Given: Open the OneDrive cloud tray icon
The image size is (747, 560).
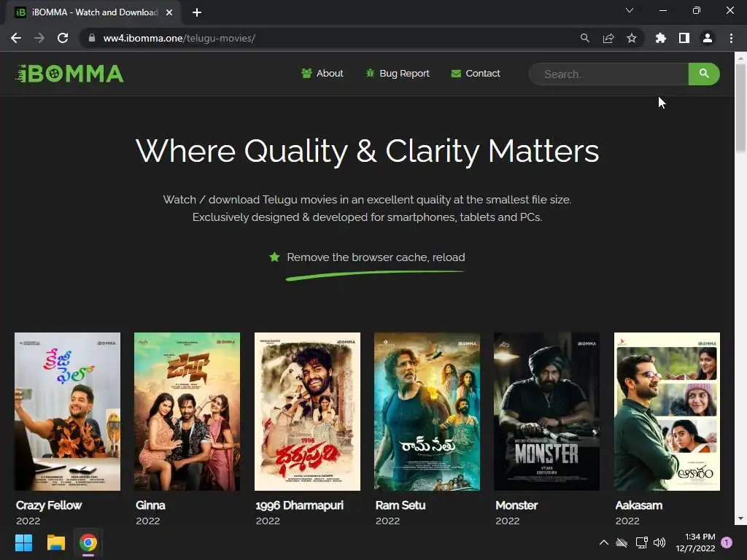Looking at the screenshot, I should [x=622, y=542].
